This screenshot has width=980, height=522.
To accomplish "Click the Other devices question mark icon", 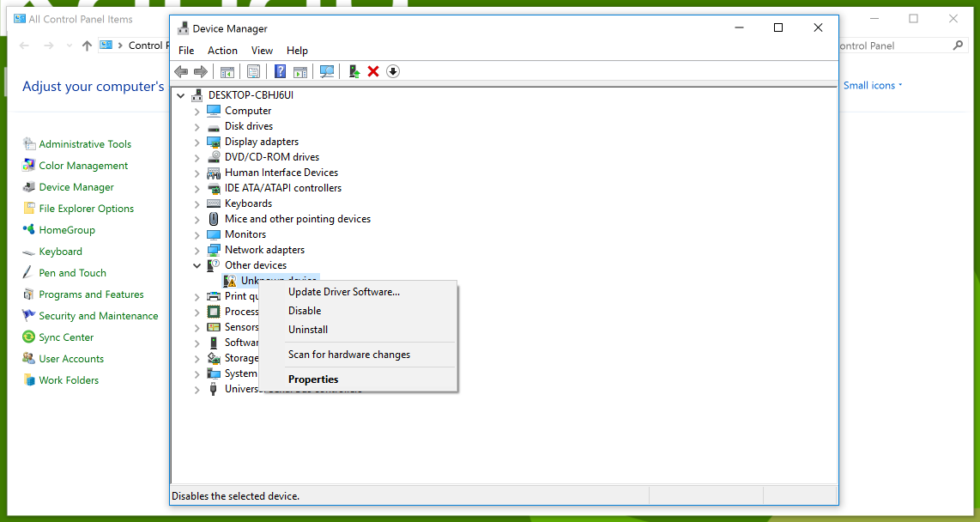I will coord(214,265).
